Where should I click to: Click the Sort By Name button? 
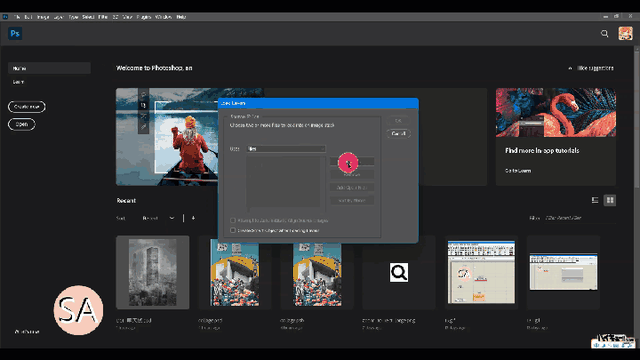352,200
